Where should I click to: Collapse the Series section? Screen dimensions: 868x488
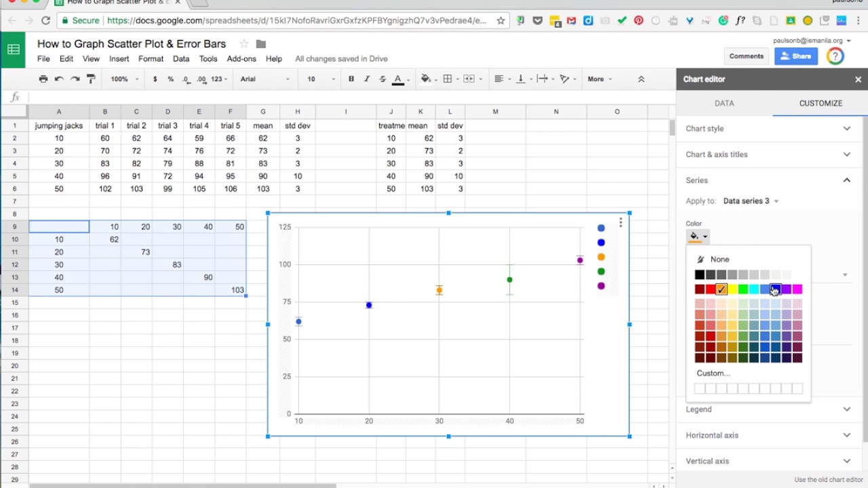coord(768,180)
